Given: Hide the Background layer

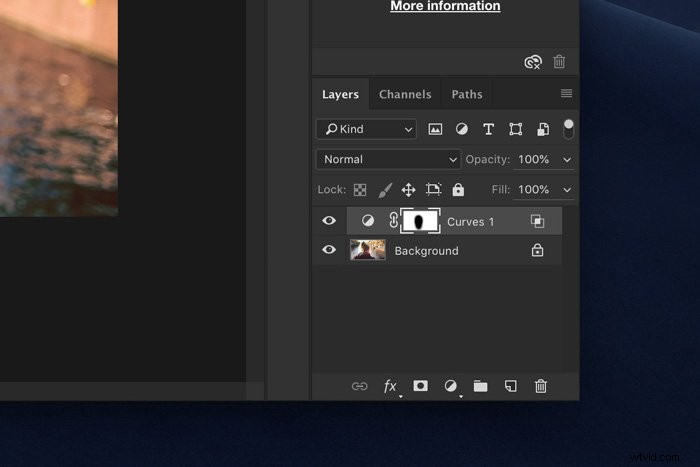Looking at the screenshot, I should [x=329, y=250].
